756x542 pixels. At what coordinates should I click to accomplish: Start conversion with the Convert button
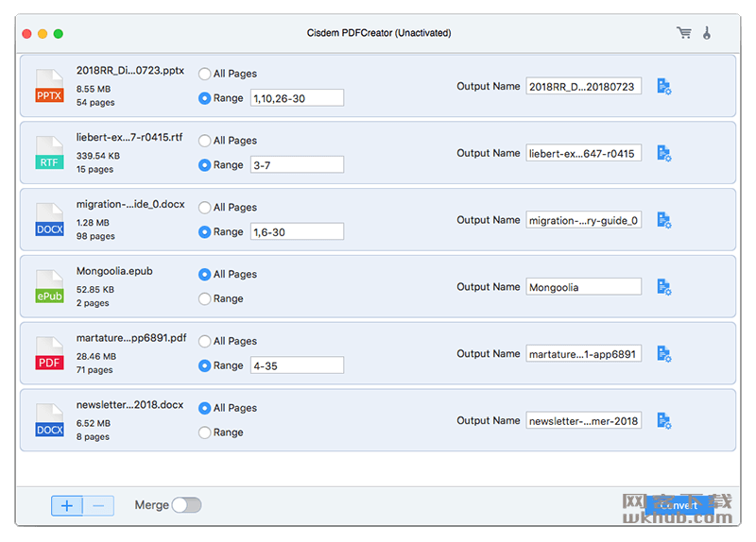tap(679, 505)
